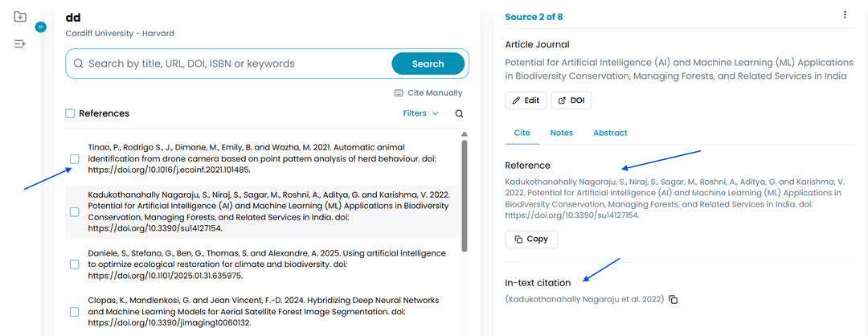Viewport: 868px width, 336px height.
Task: Click the magnifier icon beside Filters
Action: [459, 114]
